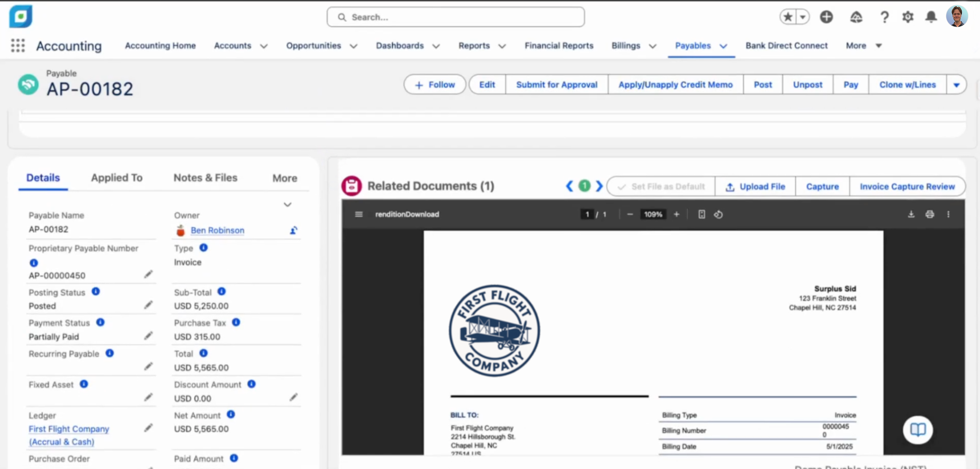The height and width of the screenshot is (469, 980).
Task: Collapse the details section chevron
Action: click(x=287, y=205)
